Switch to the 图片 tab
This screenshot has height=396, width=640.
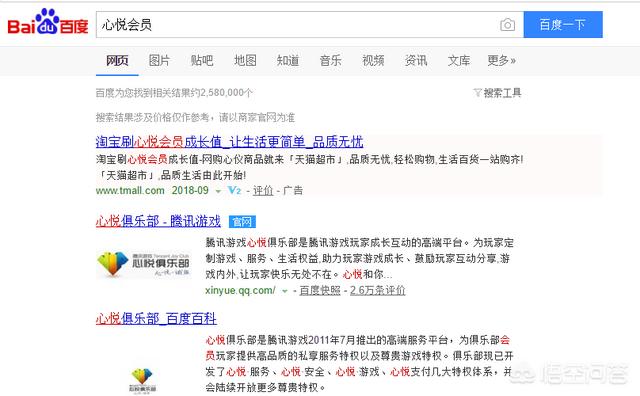pos(159,60)
